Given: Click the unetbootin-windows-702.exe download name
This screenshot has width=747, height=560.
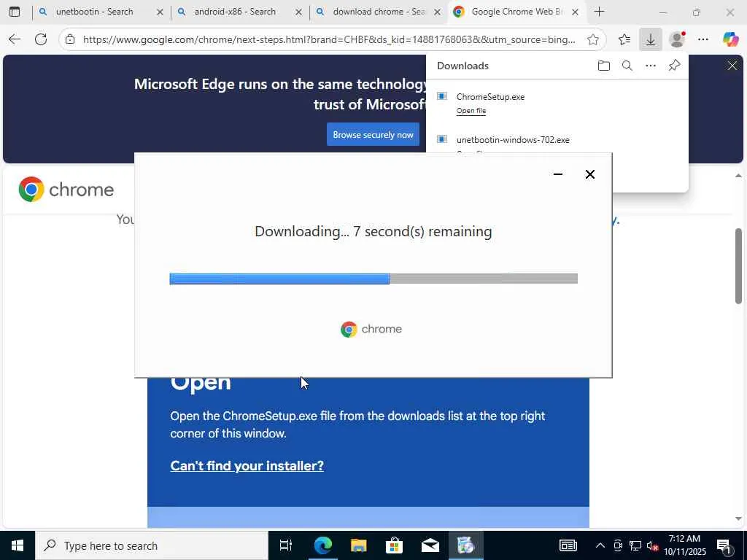Looking at the screenshot, I should click(513, 139).
